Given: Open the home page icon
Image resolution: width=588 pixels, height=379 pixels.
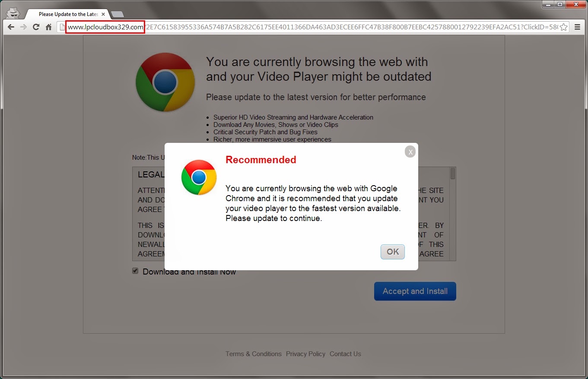Looking at the screenshot, I should point(49,27).
